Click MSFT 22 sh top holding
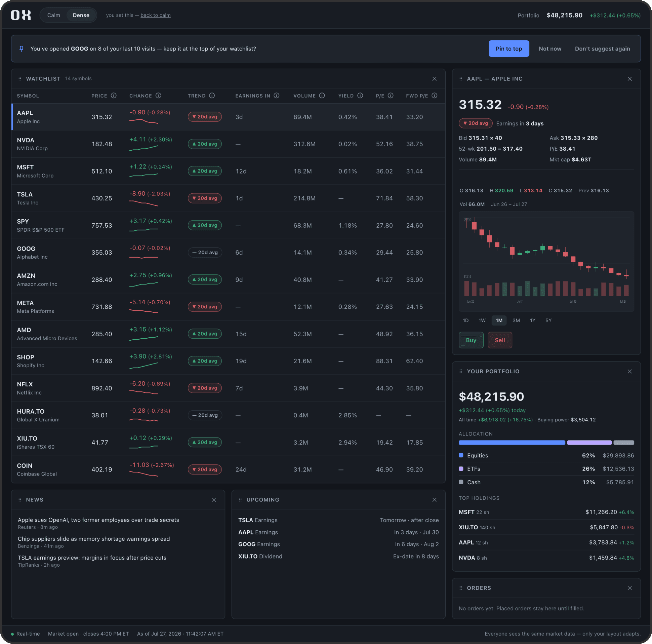This screenshot has width=652, height=644. [546, 512]
